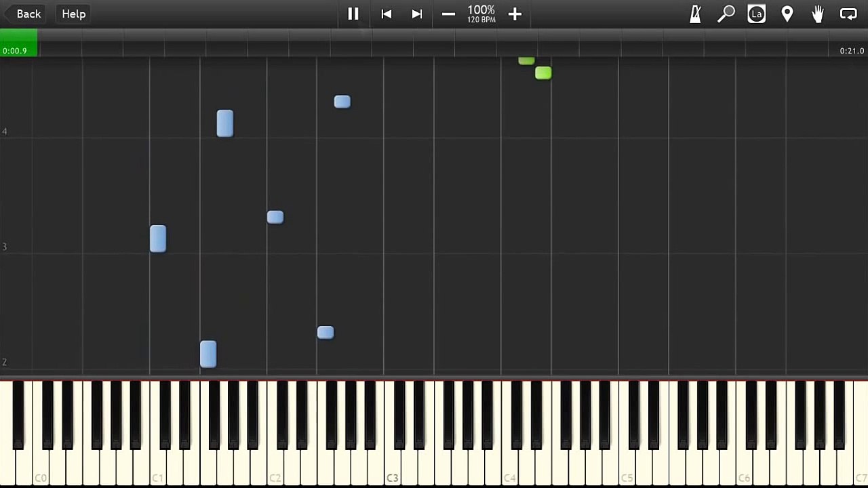Viewport: 868px width, 488px height.
Task: Click the 100% 120 BPM tempo readout
Action: tap(481, 14)
